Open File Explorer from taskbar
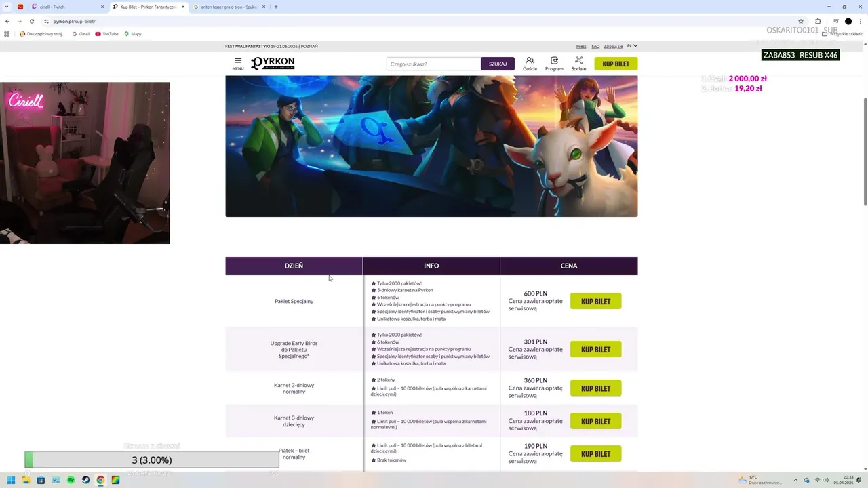868x488 pixels. [26, 480]
